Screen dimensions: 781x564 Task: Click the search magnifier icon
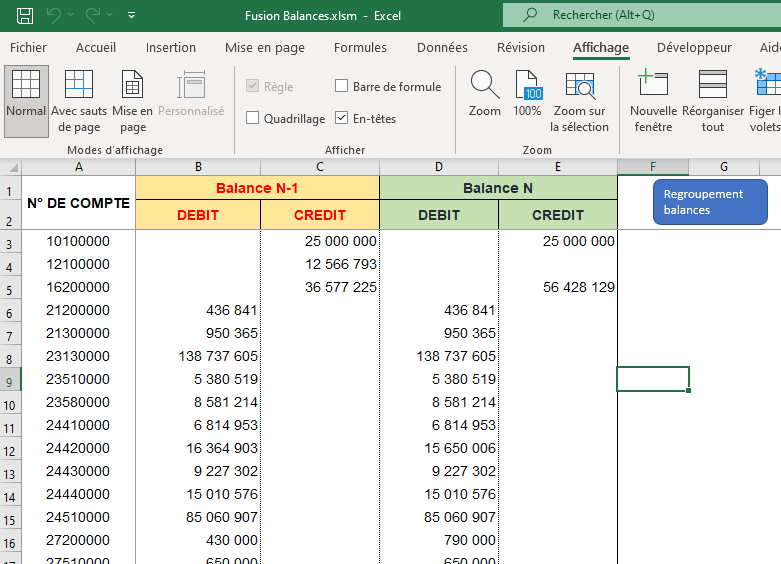coord(530,14)
